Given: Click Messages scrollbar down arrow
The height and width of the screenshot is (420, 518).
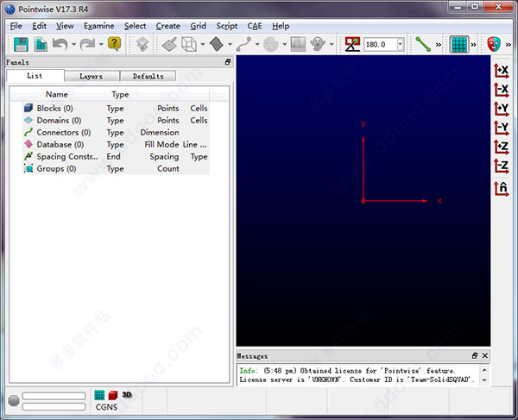Looking at the screenshot, I should 484,380.
